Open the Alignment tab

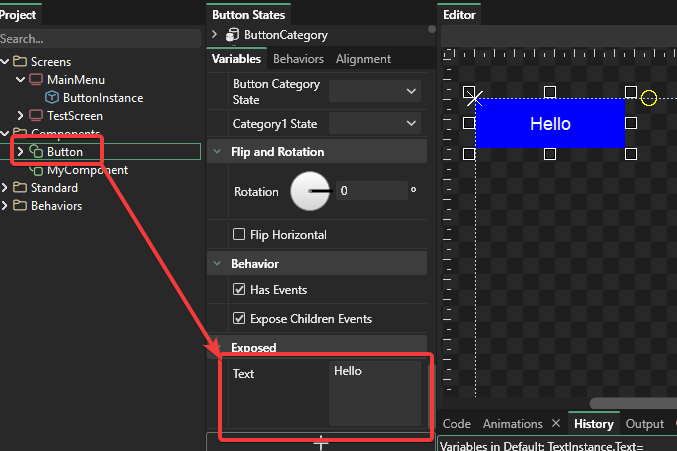(x=363, y=59)
